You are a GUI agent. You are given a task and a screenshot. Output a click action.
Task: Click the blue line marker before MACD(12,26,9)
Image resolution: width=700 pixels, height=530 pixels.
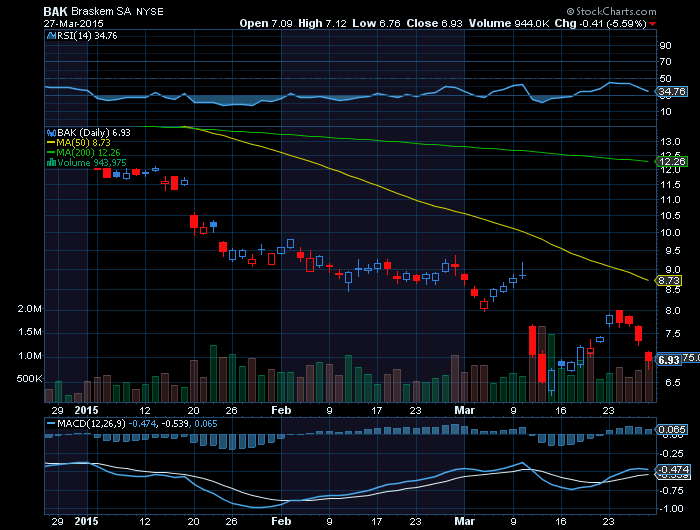(x=51, y=423)
